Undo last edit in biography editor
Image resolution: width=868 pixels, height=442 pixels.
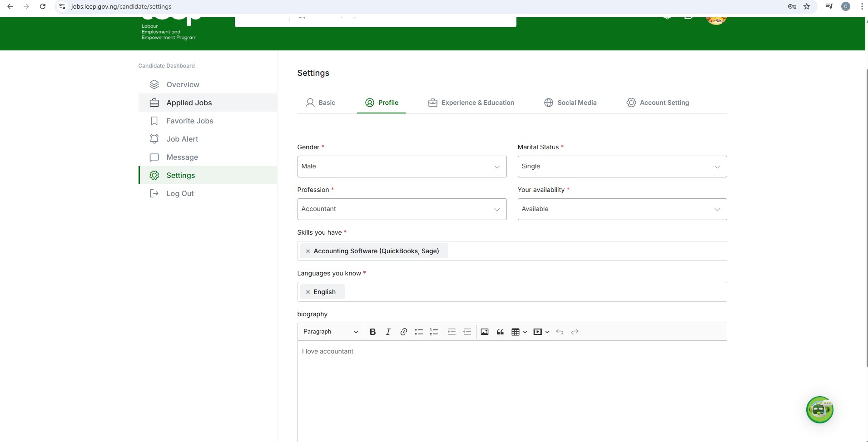pos(560,332)
